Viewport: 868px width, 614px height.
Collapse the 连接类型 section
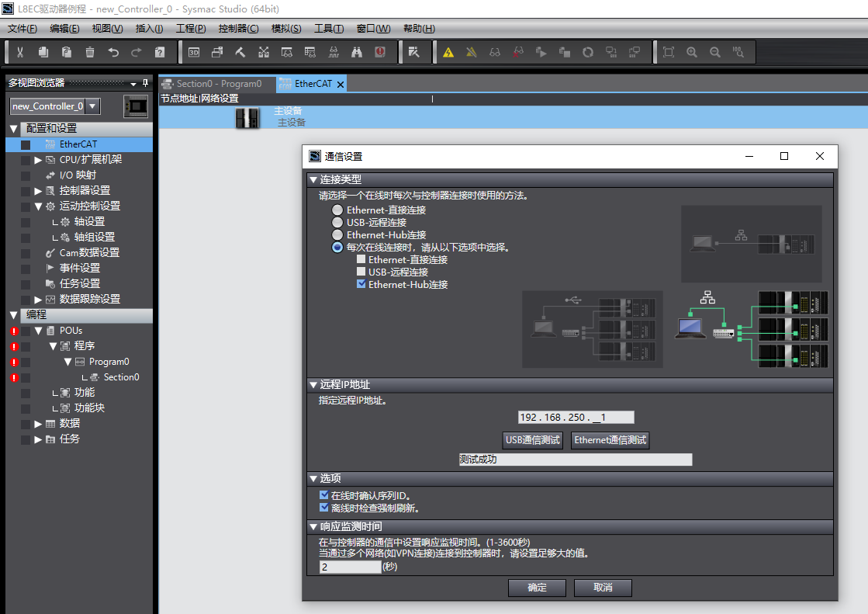313,179
